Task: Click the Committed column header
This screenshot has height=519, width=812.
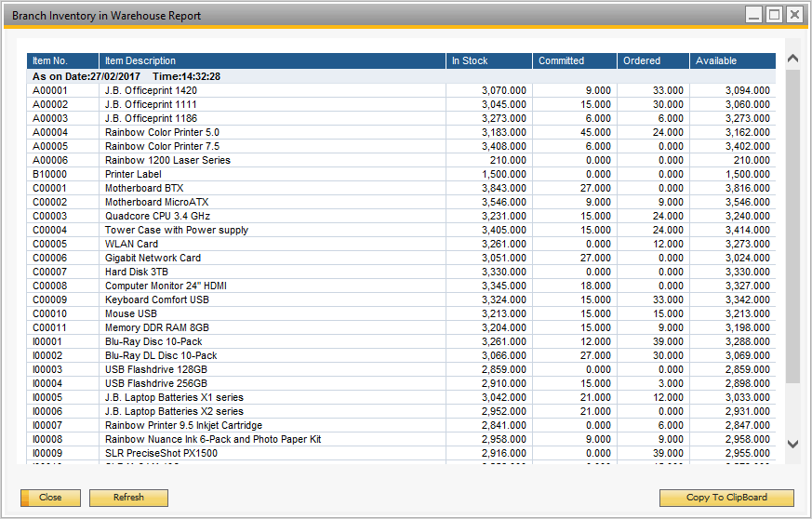Action: pos(575,60)
